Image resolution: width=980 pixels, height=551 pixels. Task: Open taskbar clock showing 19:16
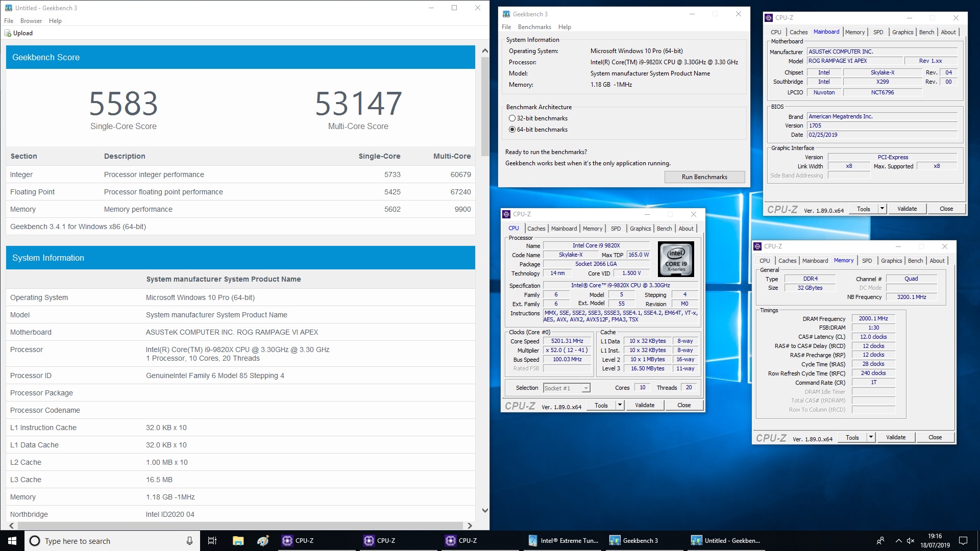tap(935, 541)
